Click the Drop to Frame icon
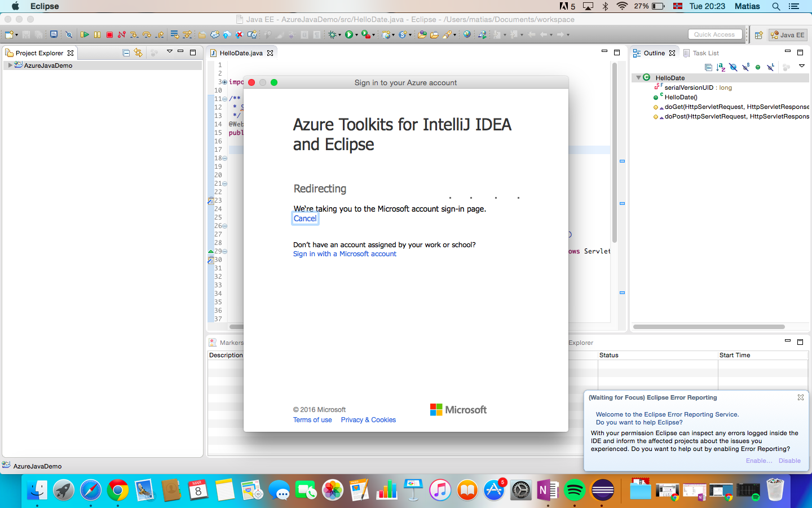The height and width of the screenshot is (508, 812). coord(174,34)
